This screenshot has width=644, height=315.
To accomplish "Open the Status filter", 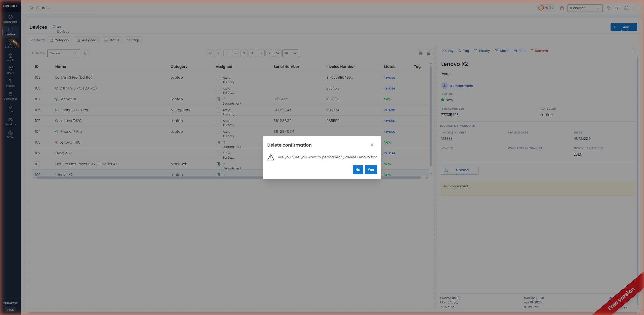I will [112, 40].
